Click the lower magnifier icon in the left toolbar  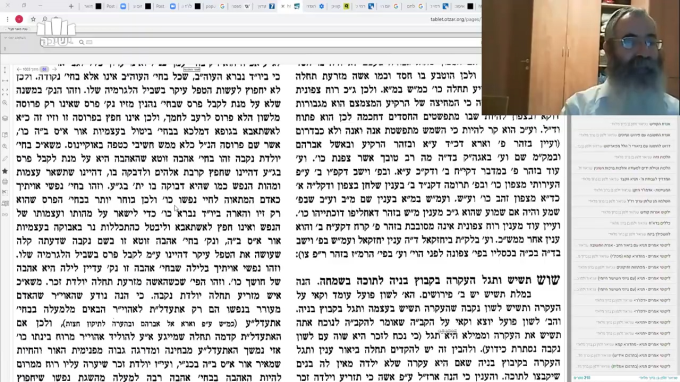click(5, 147)
